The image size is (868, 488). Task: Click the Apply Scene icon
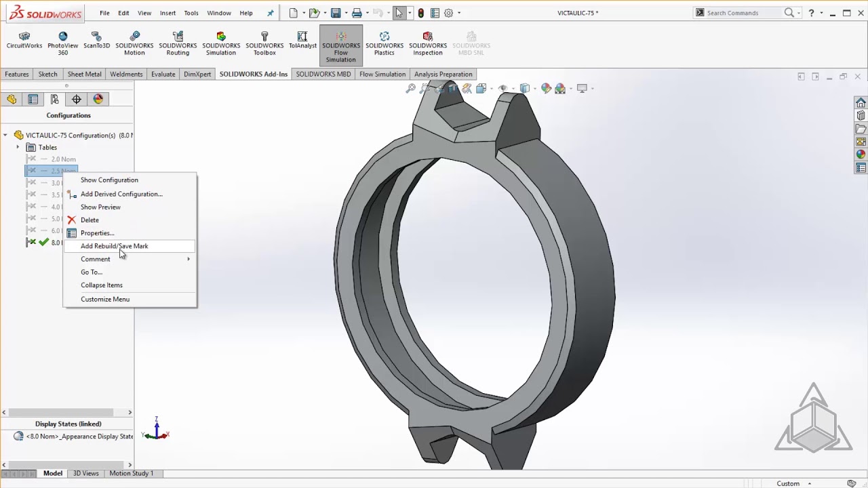click(x=560, y=88)
